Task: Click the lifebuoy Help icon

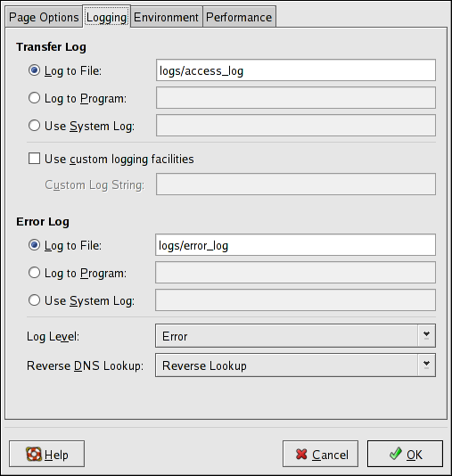Action: point(34,454)
